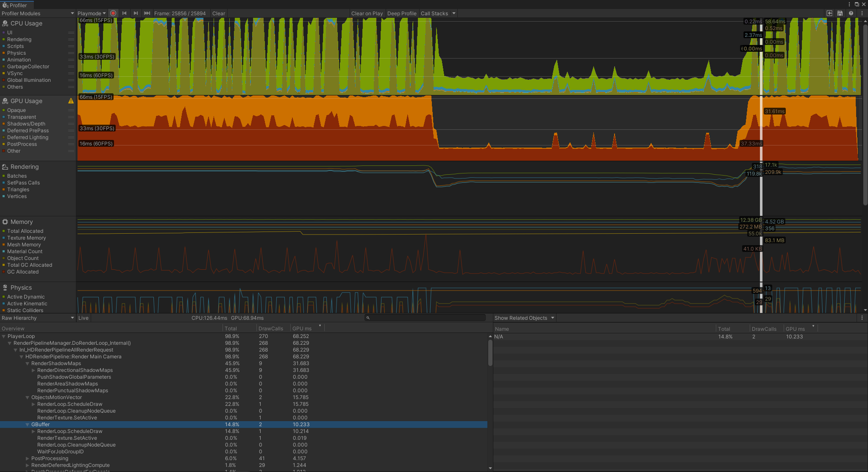
Task: Load saved profiler data icon
Action: [830, 13]
